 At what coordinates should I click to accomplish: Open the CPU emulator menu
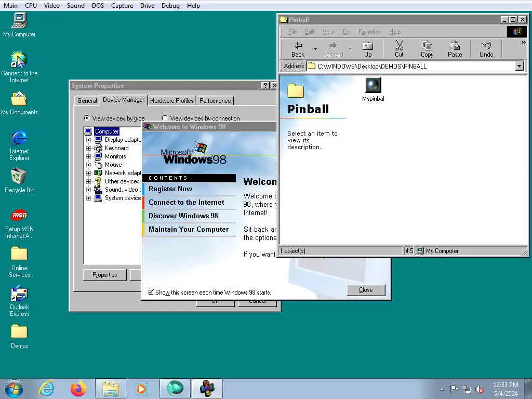31,5
